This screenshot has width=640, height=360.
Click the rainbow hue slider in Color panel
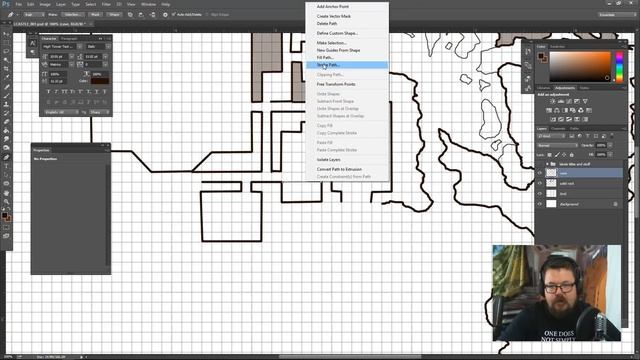[x=620, y=67]
